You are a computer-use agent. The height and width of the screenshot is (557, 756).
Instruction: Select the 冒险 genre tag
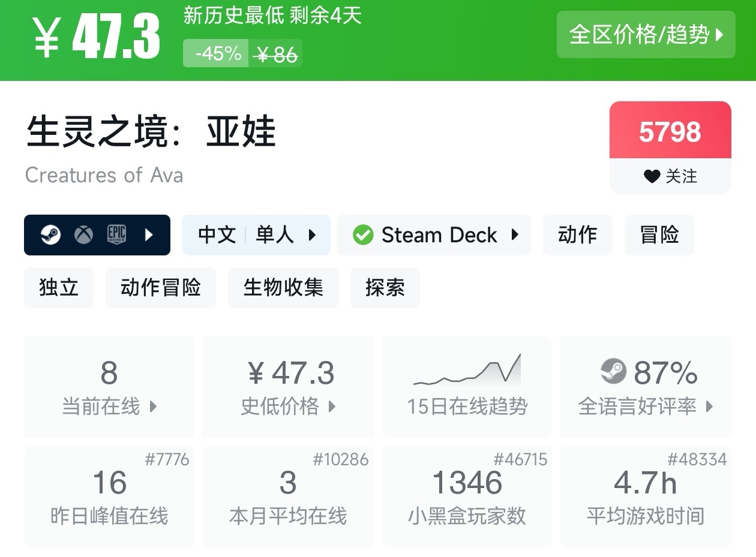(x=659, y=235)
